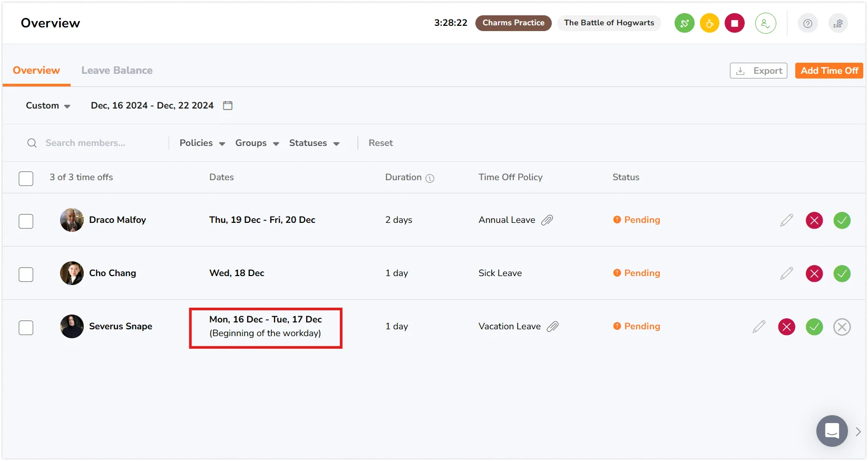Click Draco Malfoy's avatar
This screenshot has height=461, width=868.
(72, 220)
